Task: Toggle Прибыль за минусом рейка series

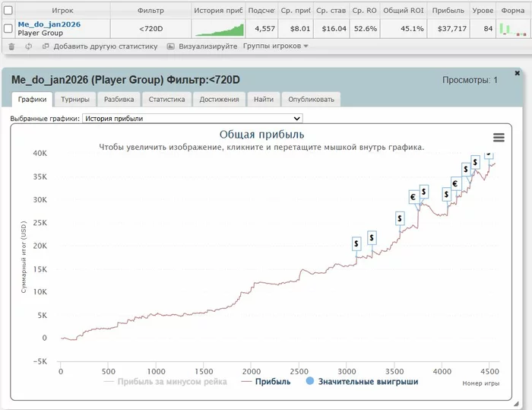Action: pos(166,381)
